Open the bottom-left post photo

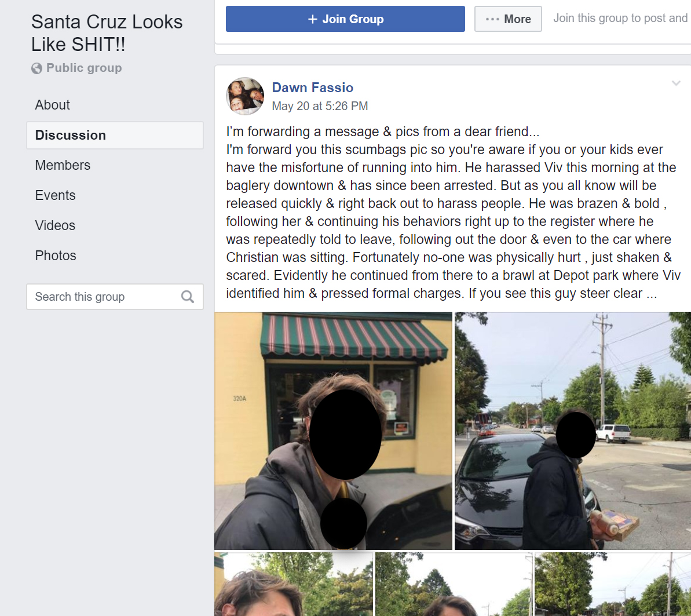pyautogui.click(x=294, y=584)
